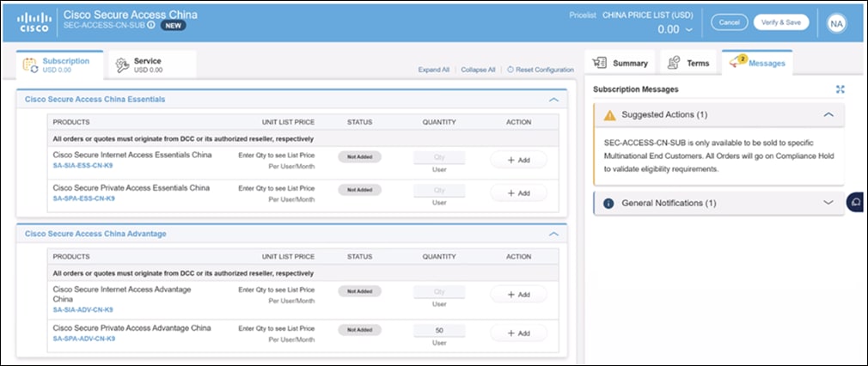Click Qty field for SA-SIA-ADV-CN-K9
This screenshot has height=366, width=868.
(x=439, y=292)
